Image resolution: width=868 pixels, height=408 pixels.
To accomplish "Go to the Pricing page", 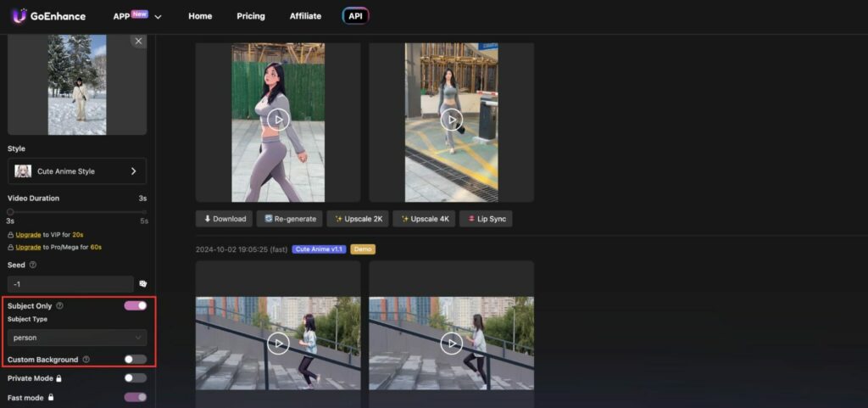I will (251, 16).
